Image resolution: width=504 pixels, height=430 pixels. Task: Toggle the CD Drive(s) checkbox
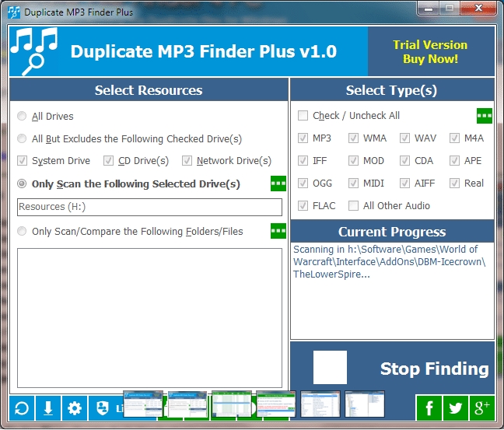point(108,160)
